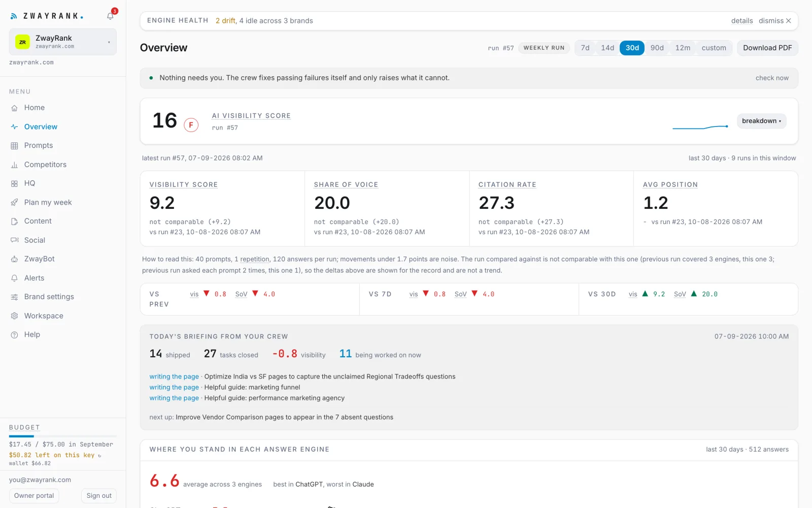Click the Prompts grid icon

pos(14,146)
